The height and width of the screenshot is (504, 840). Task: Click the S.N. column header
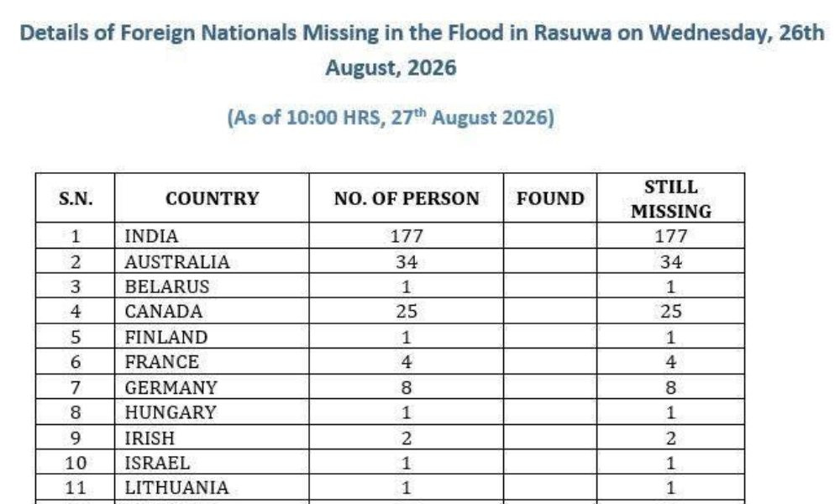pyautogui.click(x=76, y=198)
